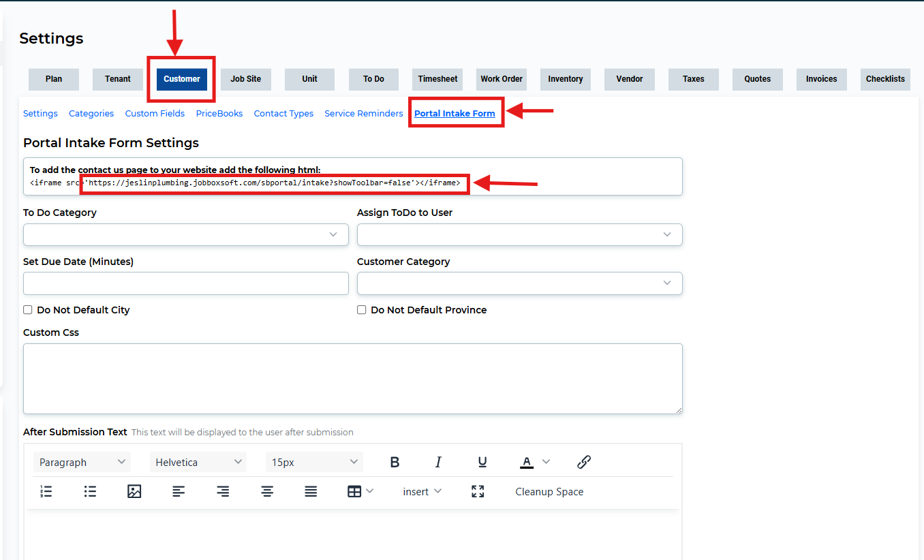Open the Invoices settings tab
The width and height of the screenshot is (924, 560).
pyautogui.click(x=822, y=79)
